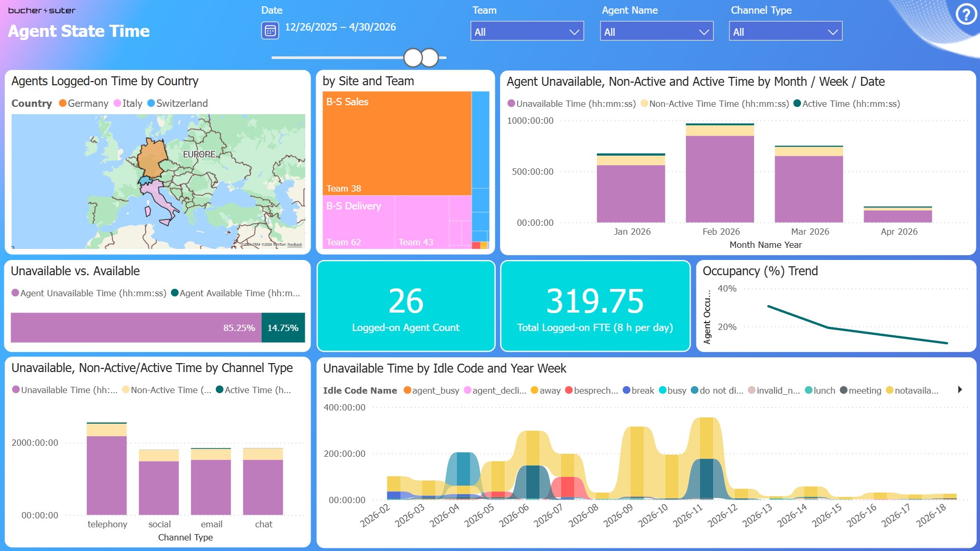Select the email unavailable time bar
This screenshot has width=980, height=551.
click(x=211, y=487)
